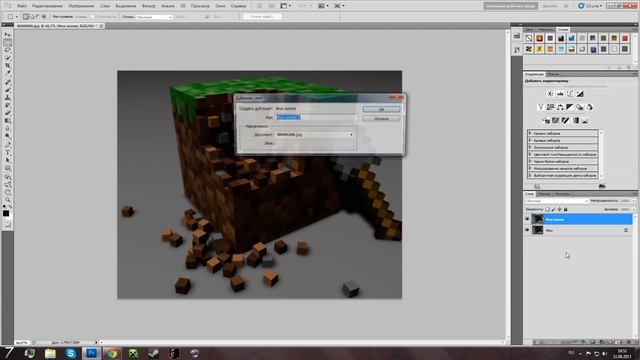This screenshot has height=360, width=640.
Task: Add a Vibrance adjustment
Action: (x=540, y=107)
